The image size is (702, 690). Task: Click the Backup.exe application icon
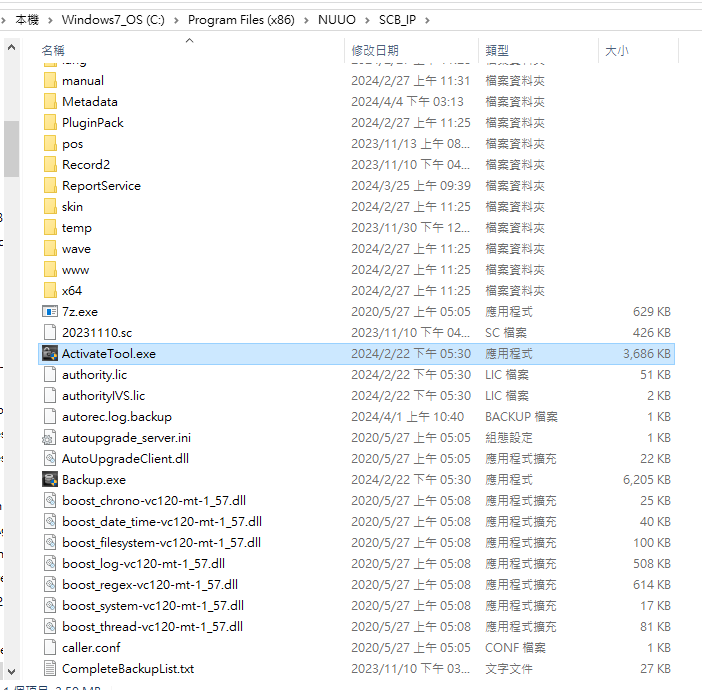coord(50,480)
